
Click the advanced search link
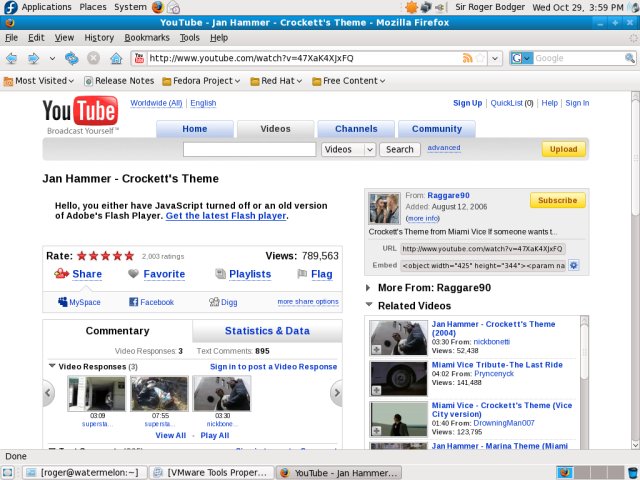(444, 148)
